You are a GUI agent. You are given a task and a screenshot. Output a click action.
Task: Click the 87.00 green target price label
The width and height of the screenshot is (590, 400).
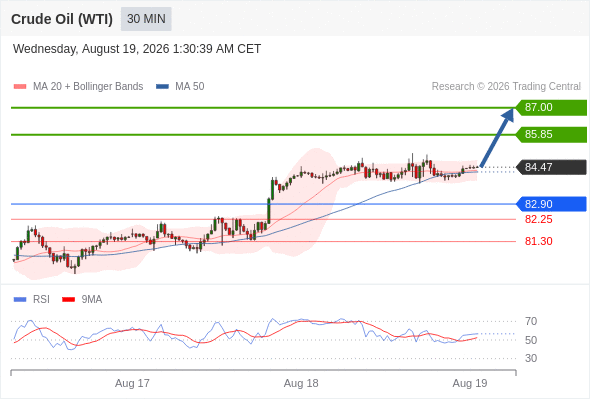pyautogui.click(x=551, y=108)
